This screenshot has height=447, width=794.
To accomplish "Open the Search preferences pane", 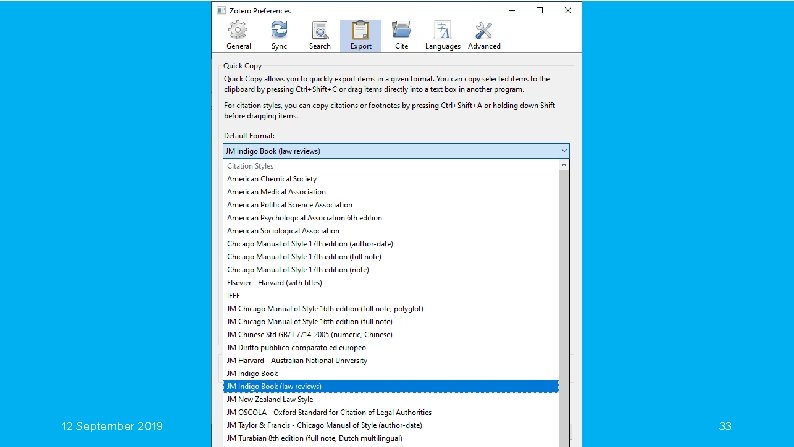I will coord(320,35).
